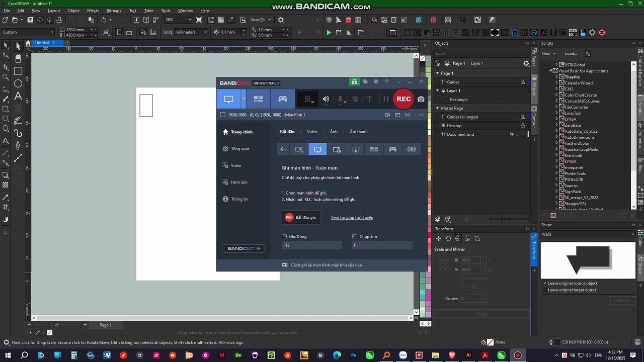The height and width of the screenshot is (362, 644).
Task: Select Bandicam HDMI device recording mode
Action: 258,99
